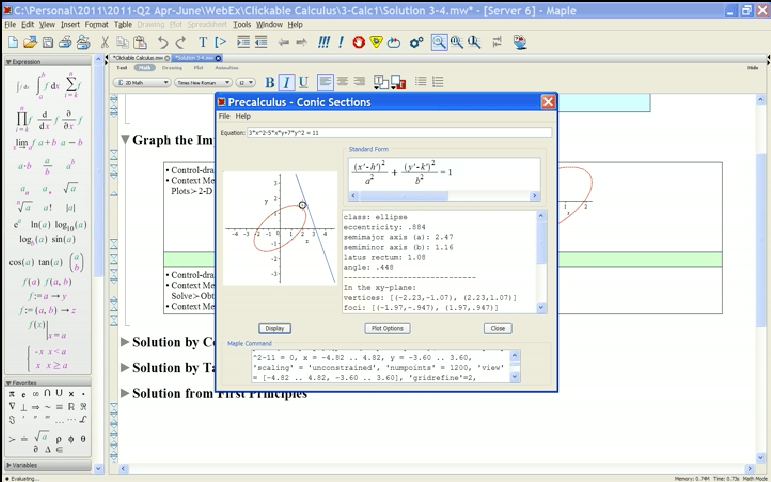
Task: Switch to Math input mode
Action: pos(144,68)
